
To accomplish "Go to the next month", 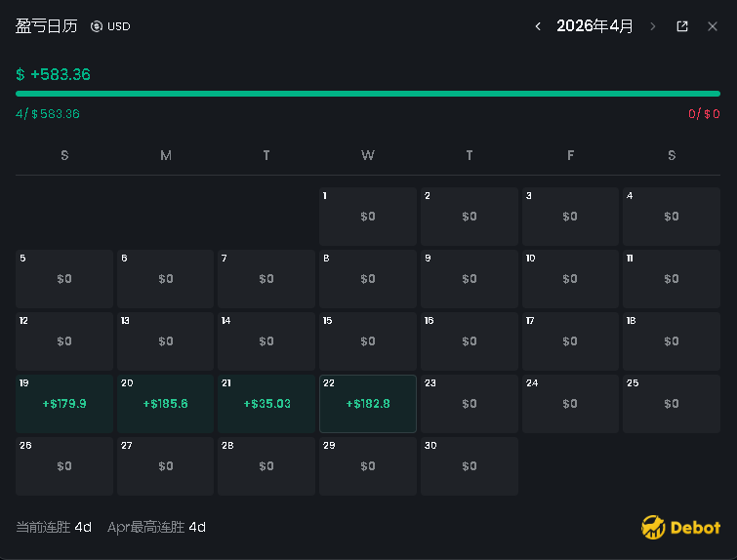I will pyautogui.click(x=652, y=26).
